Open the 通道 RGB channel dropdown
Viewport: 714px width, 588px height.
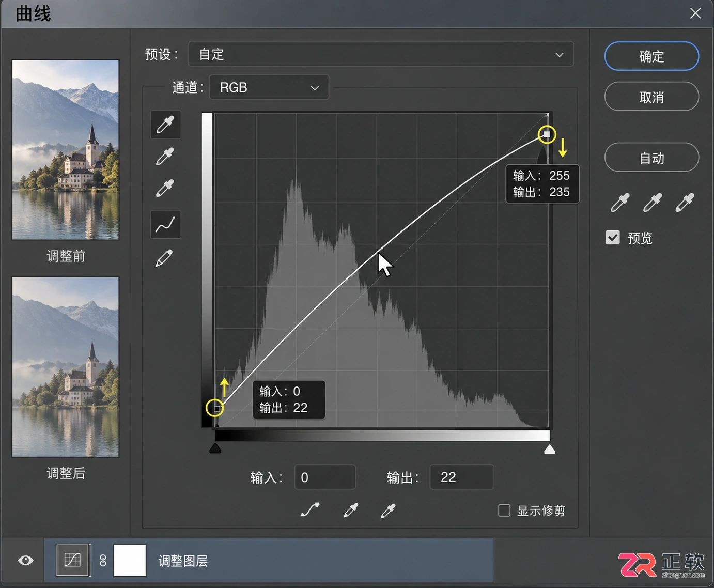[x=269, y=87]
